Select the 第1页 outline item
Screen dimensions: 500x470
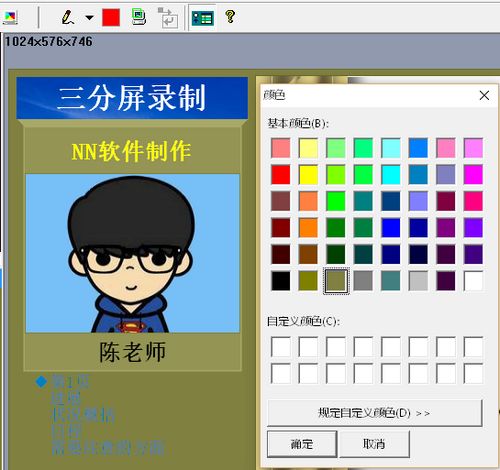click(70, 382)
